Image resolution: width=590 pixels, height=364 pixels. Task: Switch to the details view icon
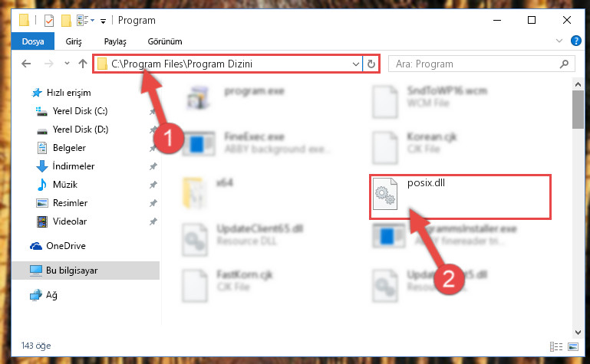point(556,346)
